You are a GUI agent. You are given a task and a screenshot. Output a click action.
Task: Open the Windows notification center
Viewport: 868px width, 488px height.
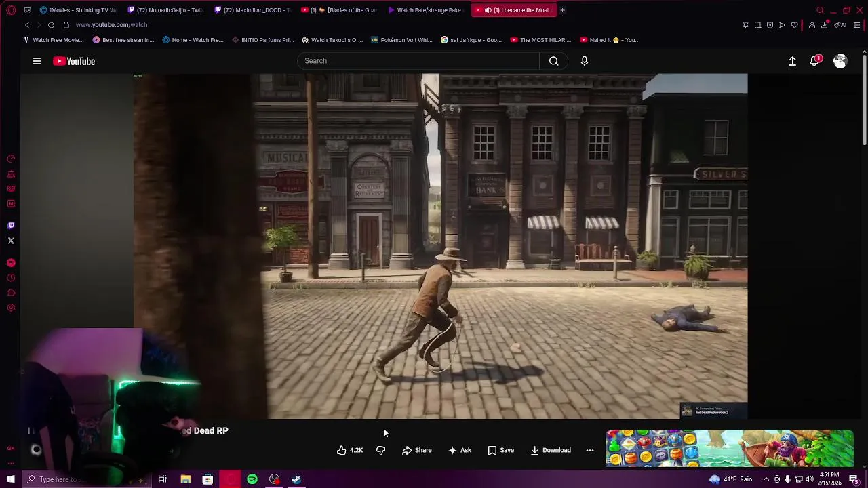coord(854,479)
